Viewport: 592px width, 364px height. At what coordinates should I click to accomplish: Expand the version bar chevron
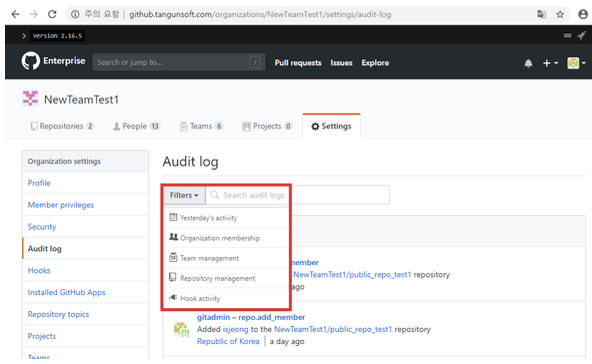pos(24,36)
